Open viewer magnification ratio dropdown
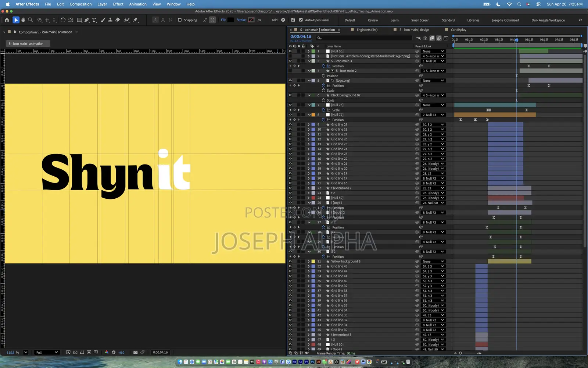This screenshot has width=588, height=368. (26, 352)
